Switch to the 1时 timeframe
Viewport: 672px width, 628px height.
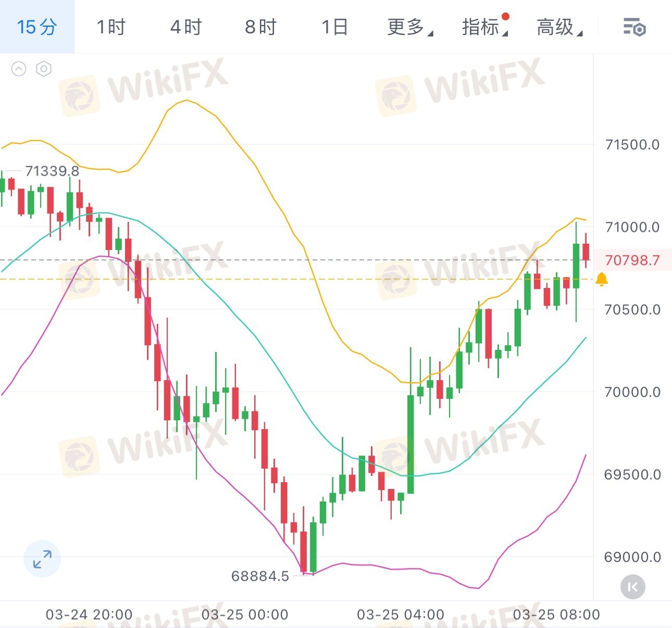click(x=111, y=27)
